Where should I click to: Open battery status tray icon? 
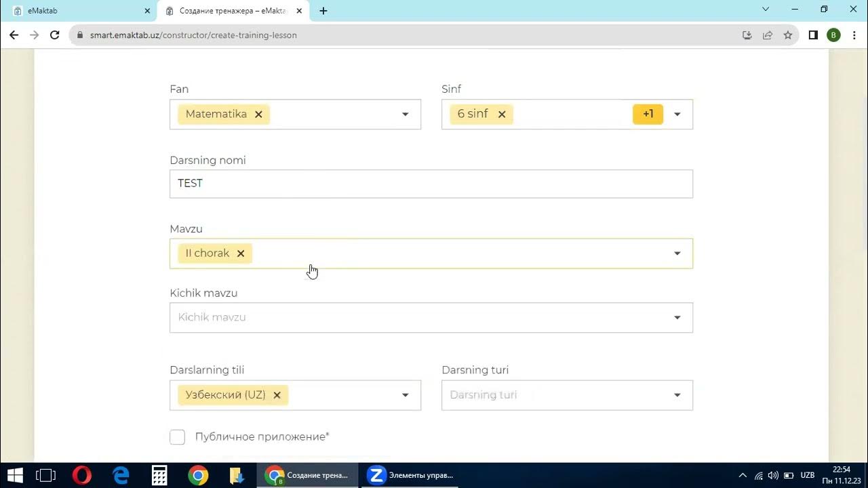click(789, 476)
